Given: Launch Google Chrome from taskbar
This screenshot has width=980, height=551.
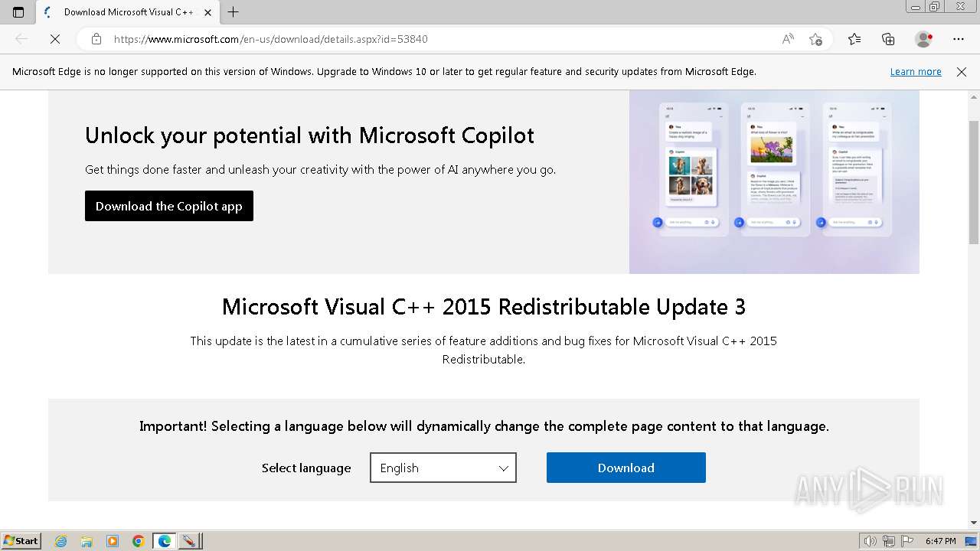Looking at the screenshot, I should click(139, 541).
